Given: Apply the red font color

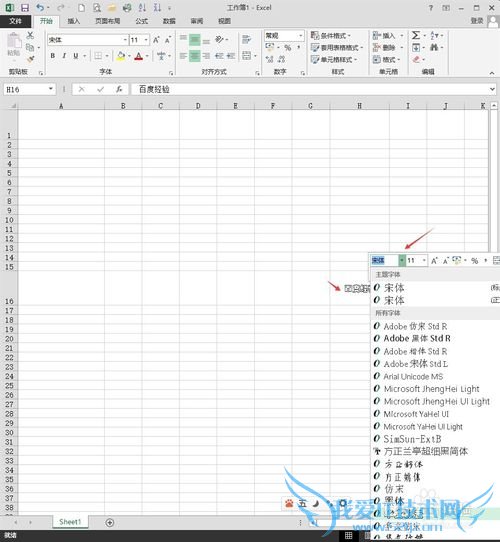Looking at the screenshot, I should (139, 56).
